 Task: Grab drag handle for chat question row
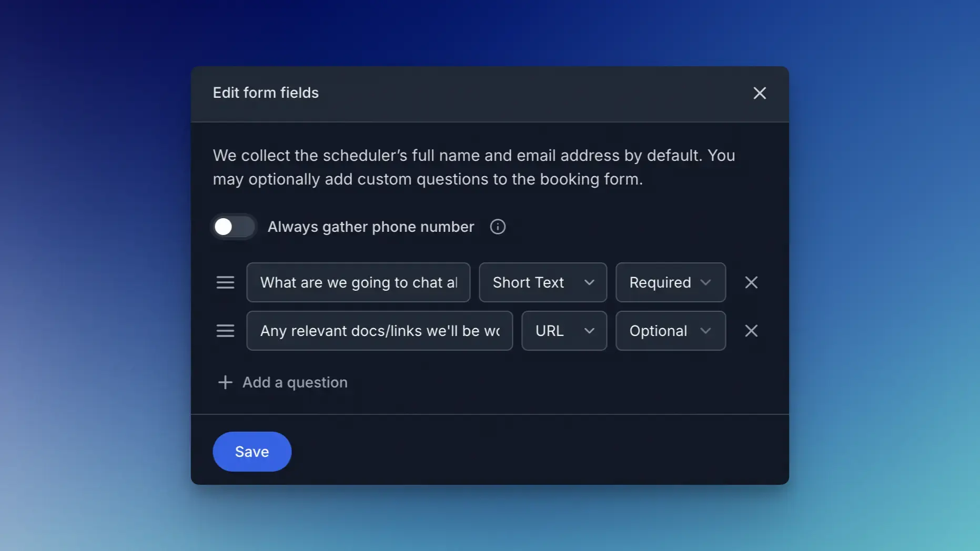pos(225,282)
